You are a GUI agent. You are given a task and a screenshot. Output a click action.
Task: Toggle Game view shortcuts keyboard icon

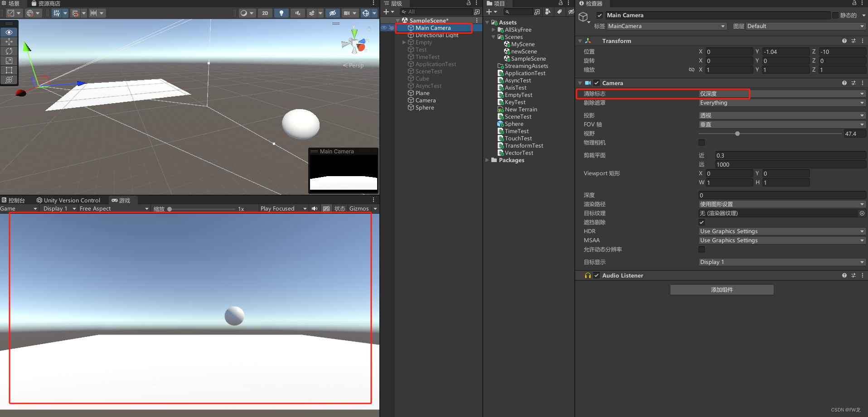click(x=326, y=209)
